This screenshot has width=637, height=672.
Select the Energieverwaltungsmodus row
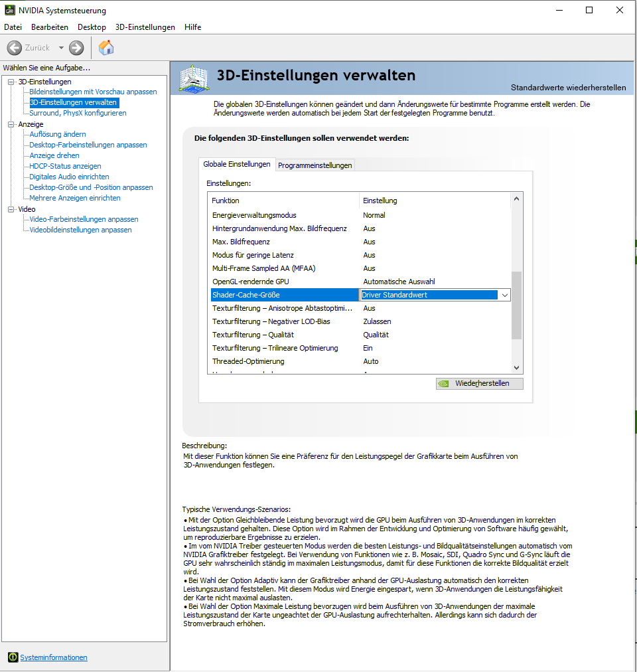click(361, 215)
